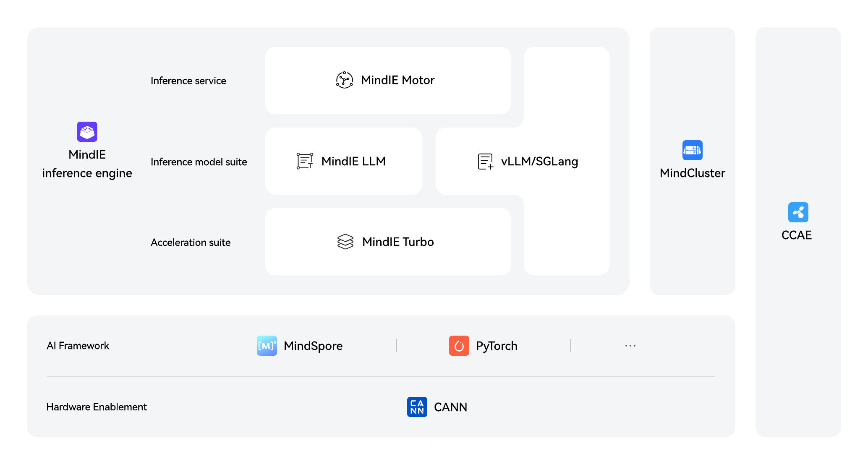Screen dimensions: 868x464
Task: Select the MindIE Motor text label
Action: 397,80
